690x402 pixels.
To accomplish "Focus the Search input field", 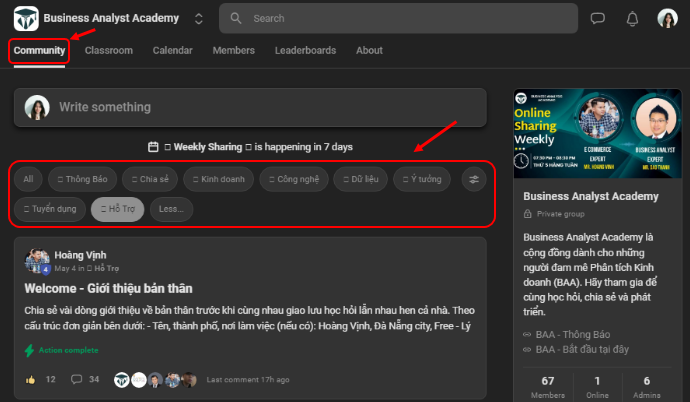I will (x=398, y=18).
